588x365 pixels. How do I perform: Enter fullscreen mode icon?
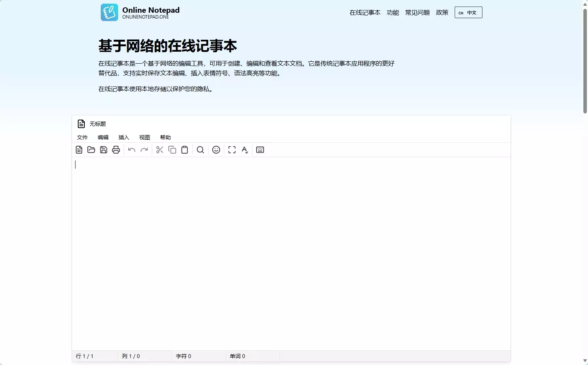coord(232,150)
